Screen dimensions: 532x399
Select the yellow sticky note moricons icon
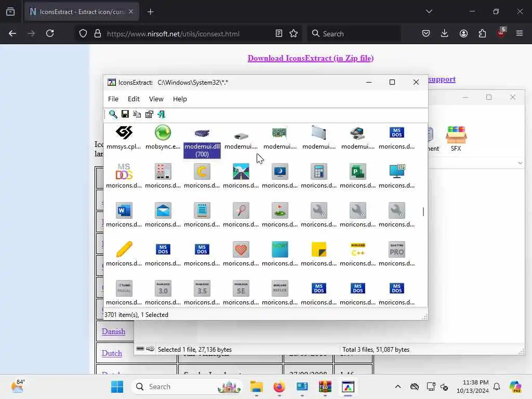pos(318,254)
